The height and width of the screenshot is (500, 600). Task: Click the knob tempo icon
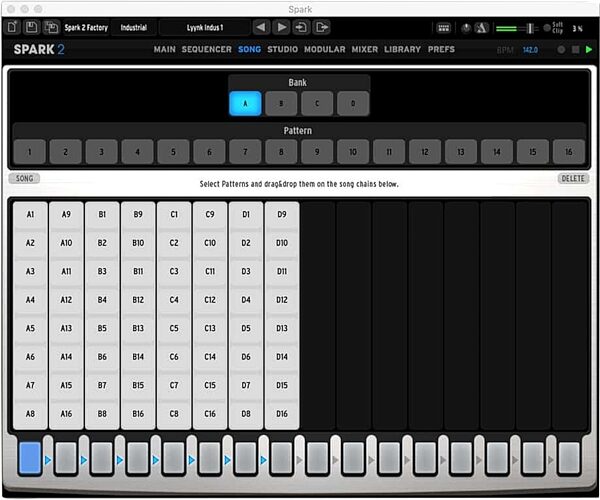[466, 28]
